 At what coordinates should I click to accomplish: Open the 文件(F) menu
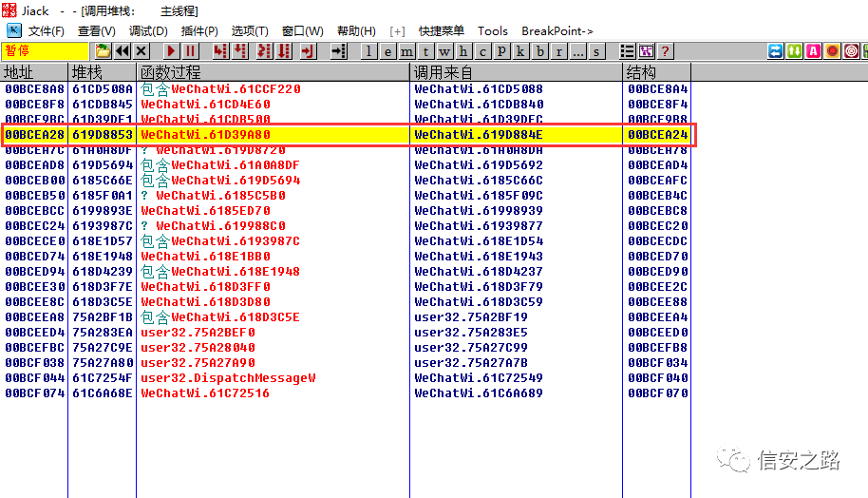47,31
